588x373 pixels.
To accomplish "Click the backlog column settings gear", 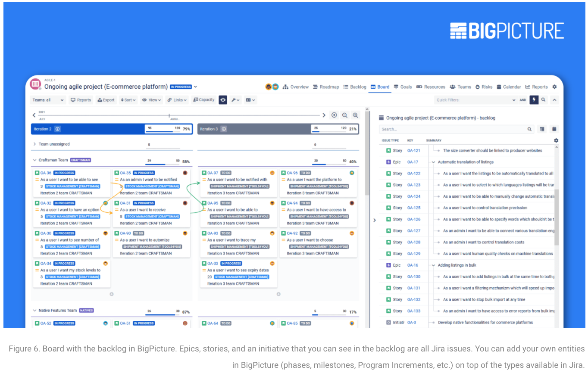I will (x=556, y=140).
